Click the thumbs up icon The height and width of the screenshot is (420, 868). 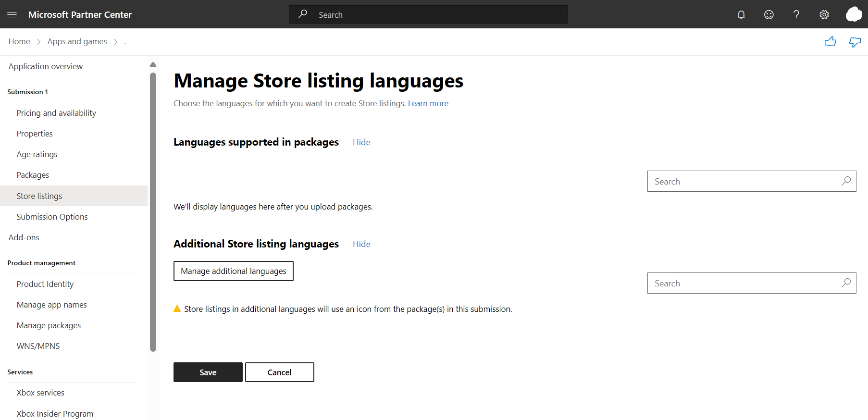click(x=831, y=42)
